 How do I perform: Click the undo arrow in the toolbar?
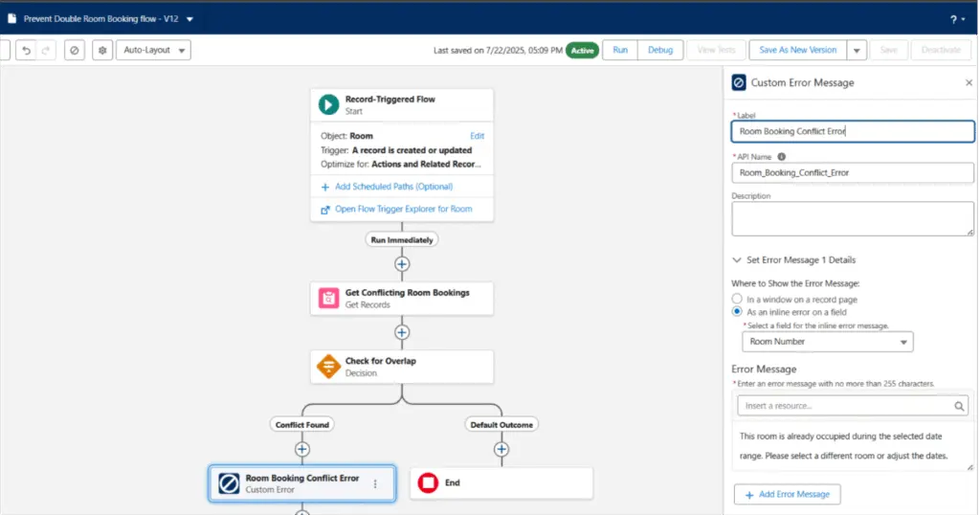coord(26,50)
